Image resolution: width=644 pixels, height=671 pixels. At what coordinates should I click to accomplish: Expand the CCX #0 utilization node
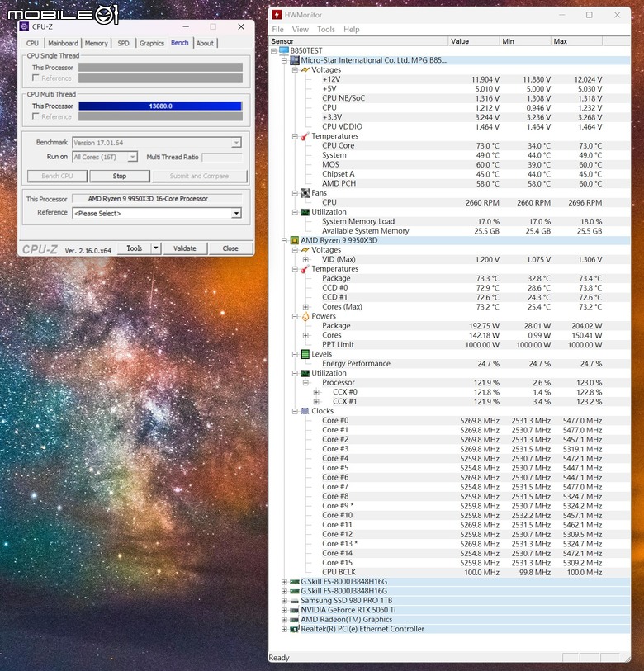(x=316, y=392)
